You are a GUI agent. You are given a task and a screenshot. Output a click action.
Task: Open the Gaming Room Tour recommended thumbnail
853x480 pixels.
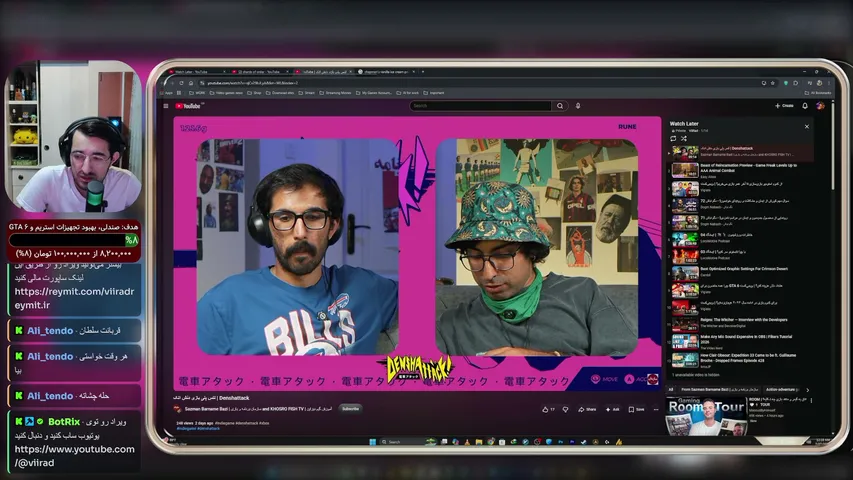[706, 416]
